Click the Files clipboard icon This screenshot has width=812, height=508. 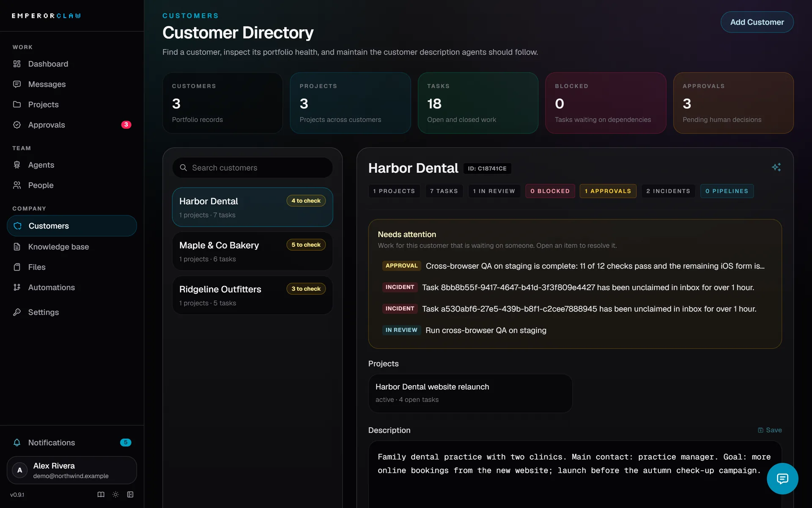(x=17, y=267)
